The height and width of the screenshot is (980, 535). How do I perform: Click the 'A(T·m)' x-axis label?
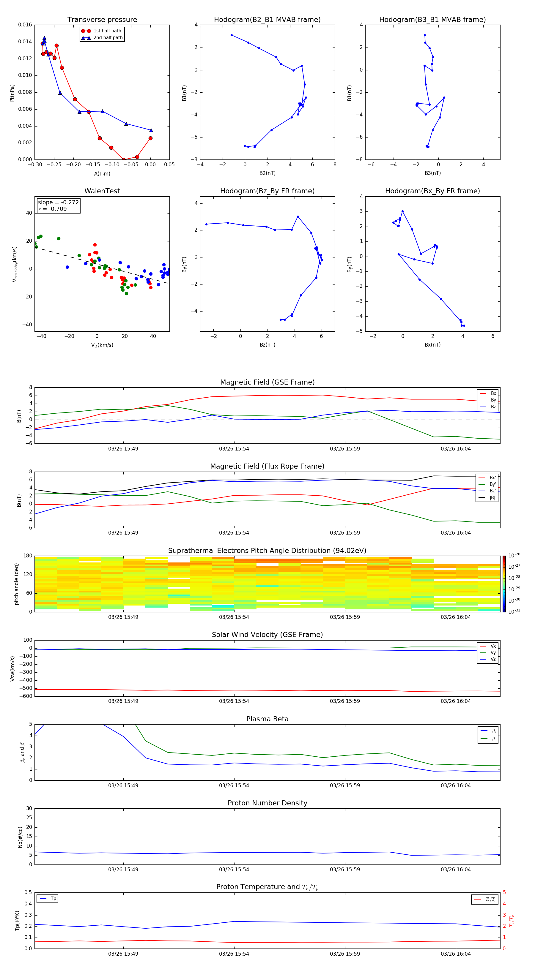coord(102,173)
